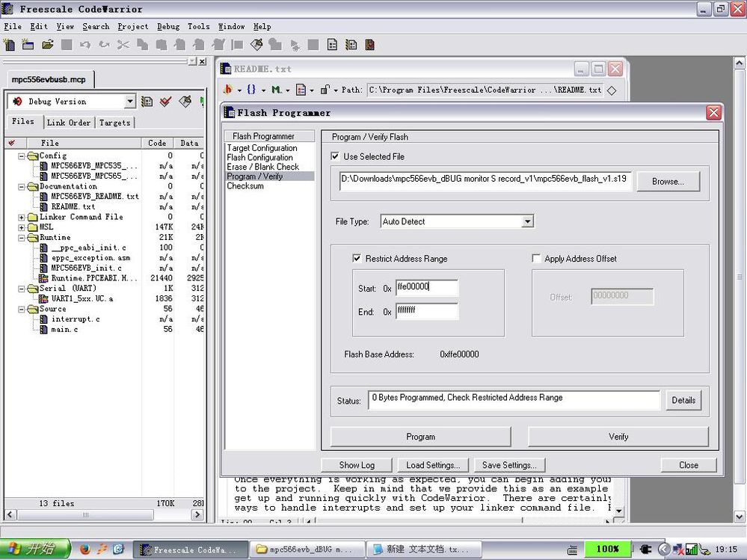The image size is (747, 560).
Task: Enable Apply Address Offset checkbox
Action: pyautogui.click(x=536, y=258)
